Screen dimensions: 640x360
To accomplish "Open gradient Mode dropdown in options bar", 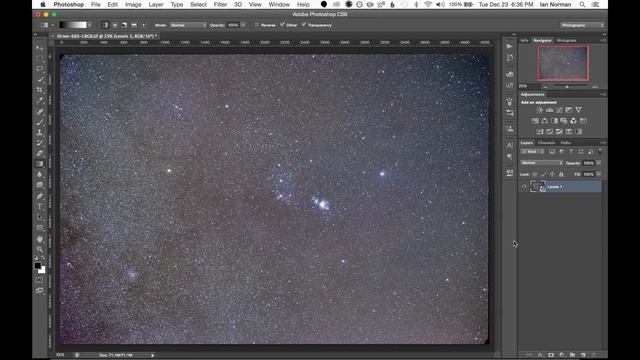I will click(188, 25).
